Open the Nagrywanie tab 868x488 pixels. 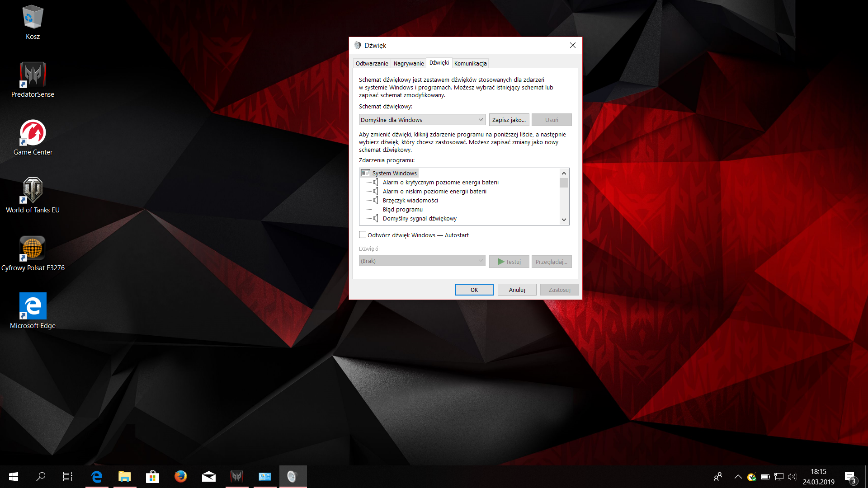pyautogui.click(x=408, y=63)
